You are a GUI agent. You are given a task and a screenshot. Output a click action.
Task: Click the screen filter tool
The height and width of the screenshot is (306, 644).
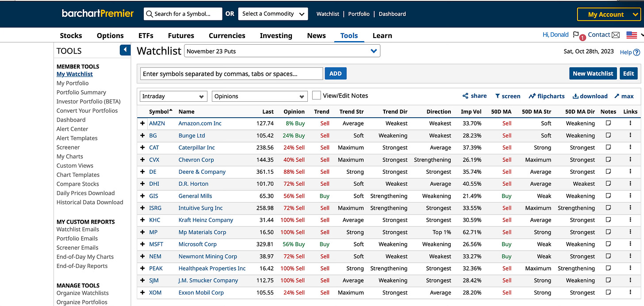507,96
